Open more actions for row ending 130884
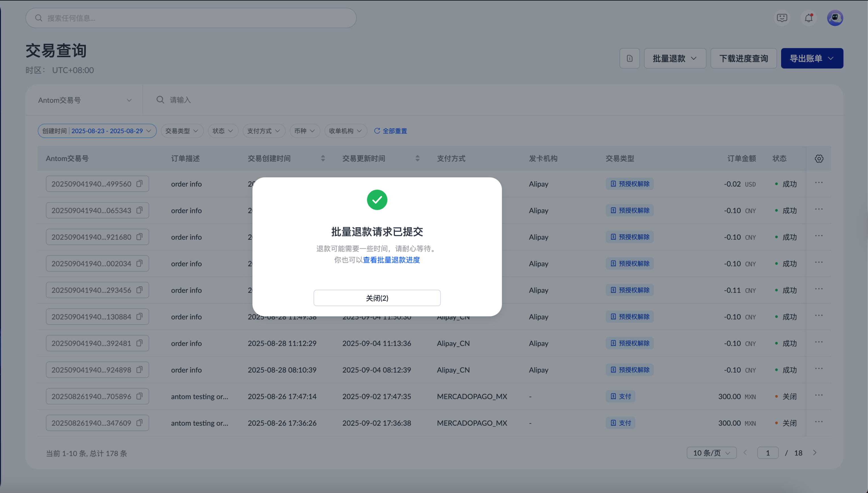This screenshot has height=493, width=868. point(819,316)
